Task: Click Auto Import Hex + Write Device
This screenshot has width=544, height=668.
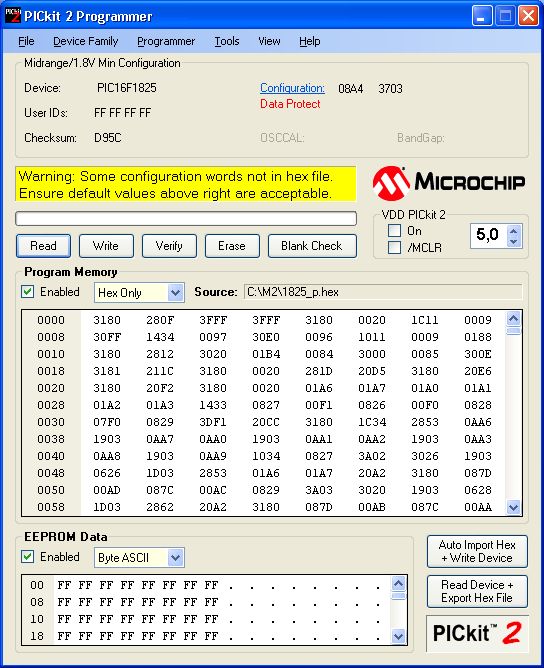Action: 477,551
